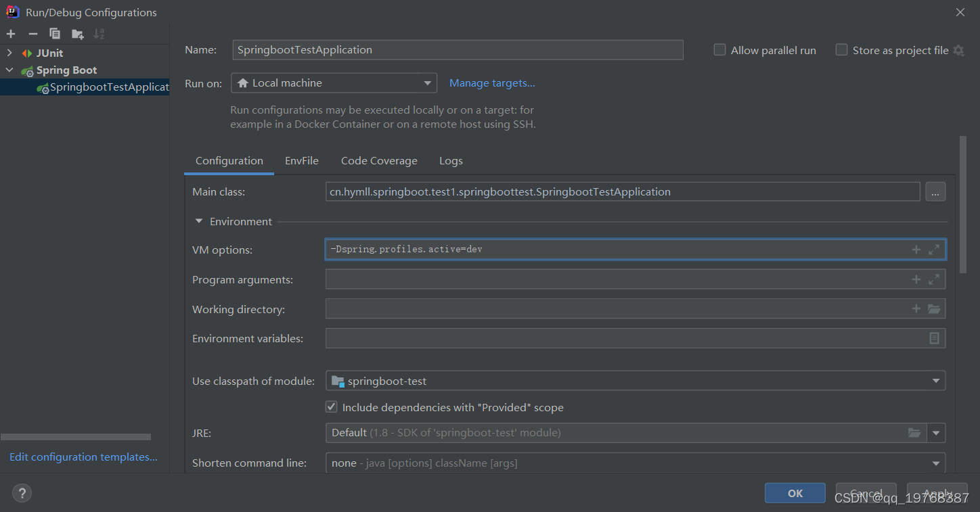Switch to the Logs tab
This screenshot has height=512, width=980.
point(451,161)
